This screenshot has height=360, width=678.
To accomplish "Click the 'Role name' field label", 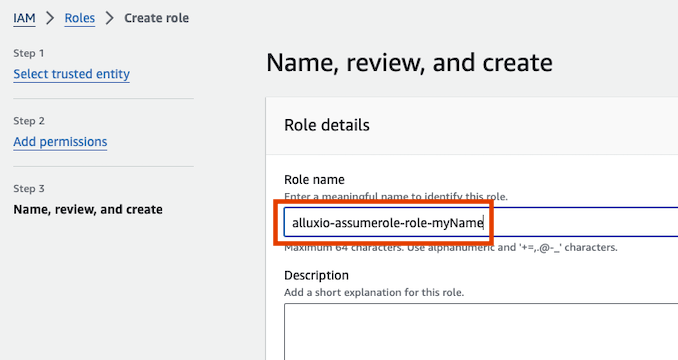I will 314,180.
